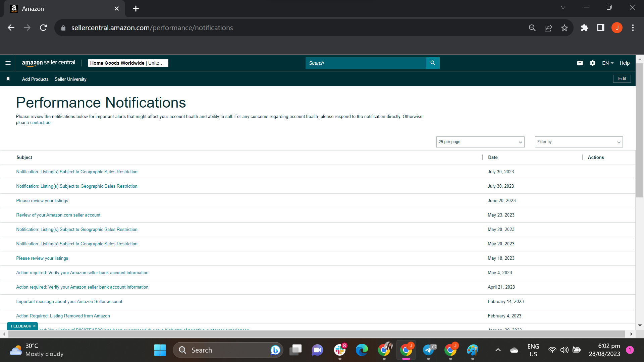
Task: Click the Subject column header
Action: [x=24, y=158]
